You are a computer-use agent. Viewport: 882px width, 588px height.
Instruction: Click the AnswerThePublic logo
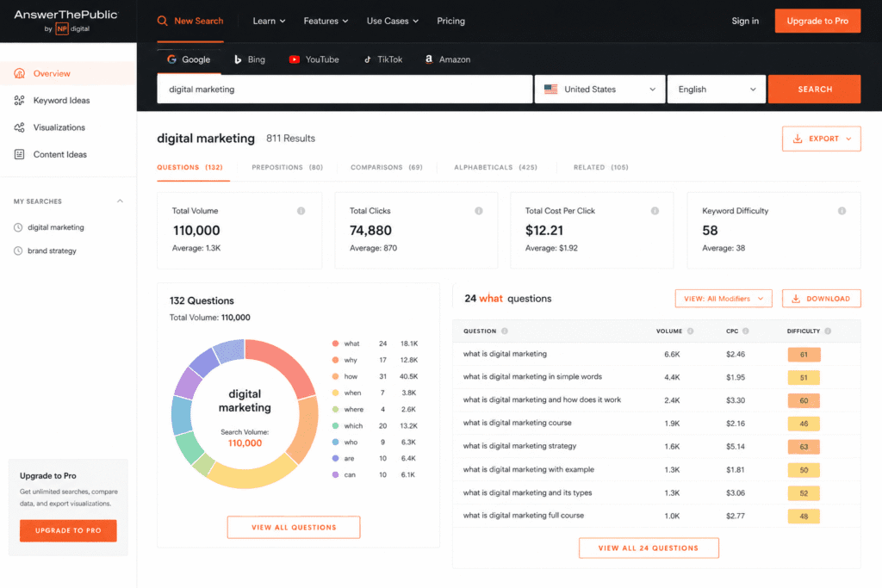pyautogui.click(x=66, y=21)
